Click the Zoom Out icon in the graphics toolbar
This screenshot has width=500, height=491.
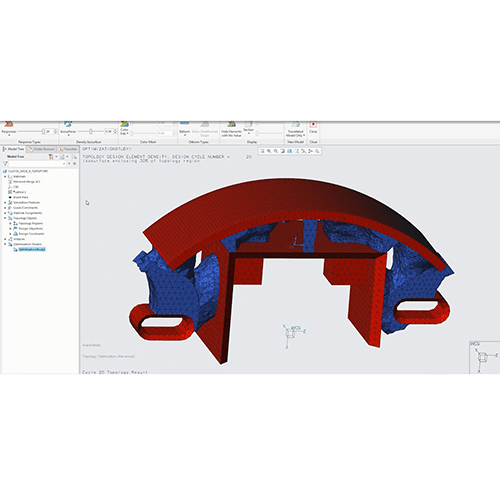[276, 151]
